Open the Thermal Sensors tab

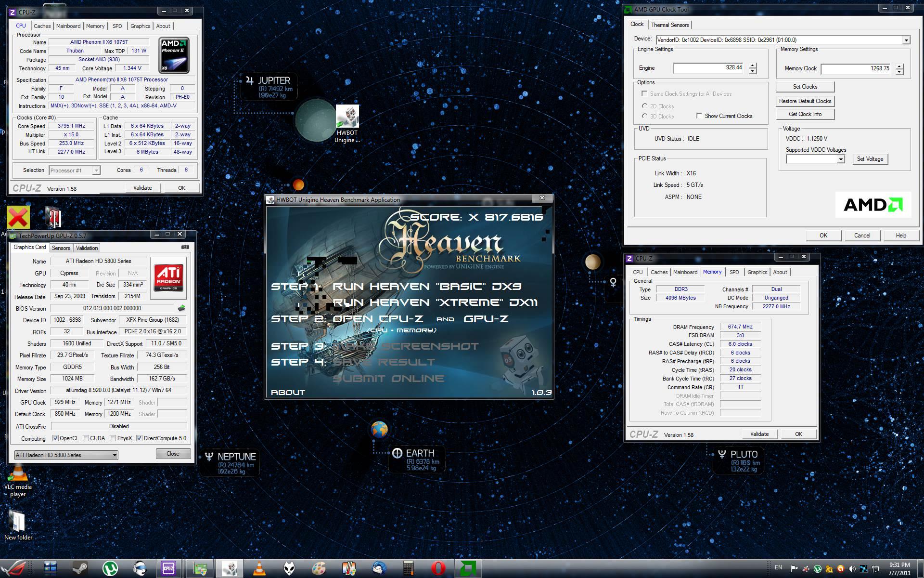pyautogui.click(x=670, y=25)
